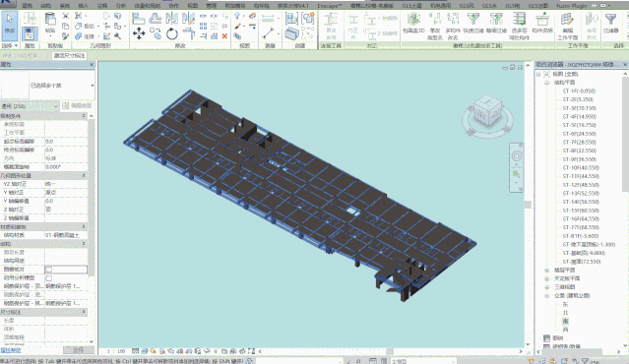
Task: Toggle the enable analytical model checkbox
Action: coord(49,277)
